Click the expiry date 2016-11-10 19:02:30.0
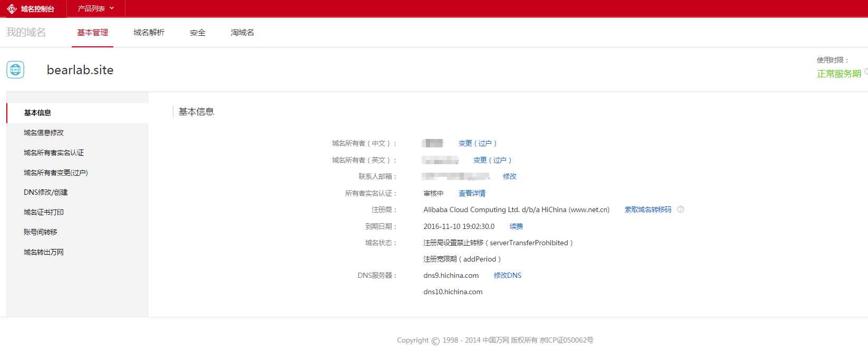 click(x=459, y=226)
